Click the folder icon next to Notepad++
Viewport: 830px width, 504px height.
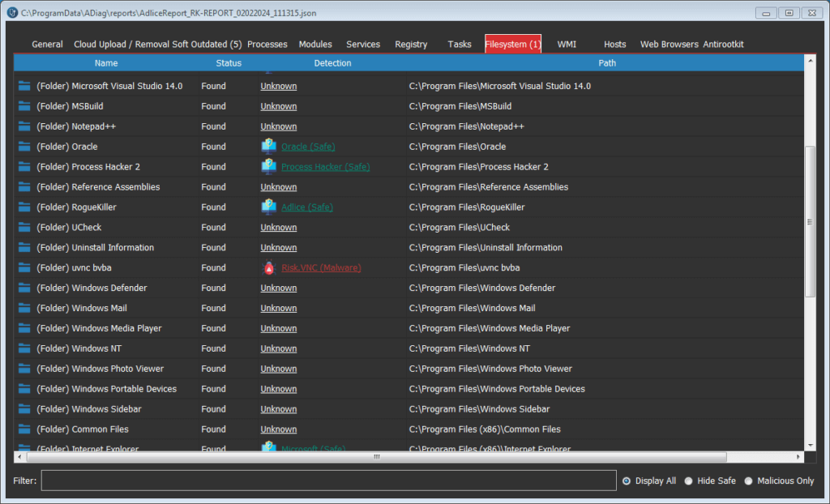[24, 126]
